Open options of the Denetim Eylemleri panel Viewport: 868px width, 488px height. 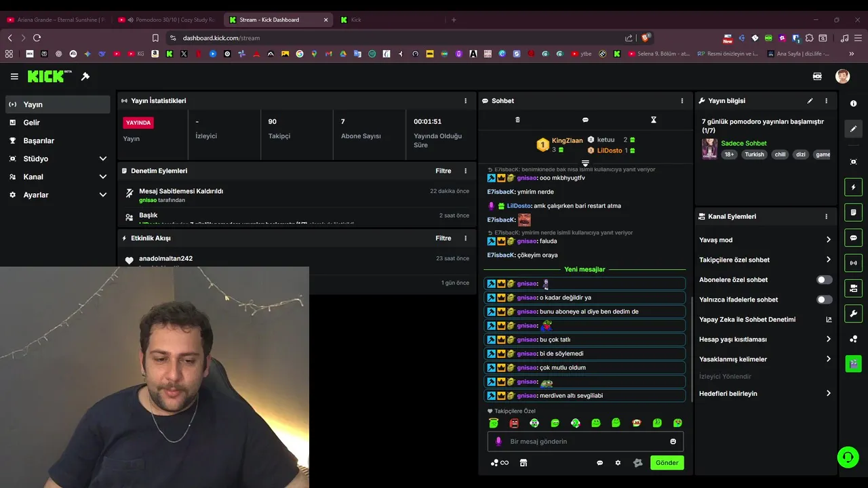click(465, 171)
